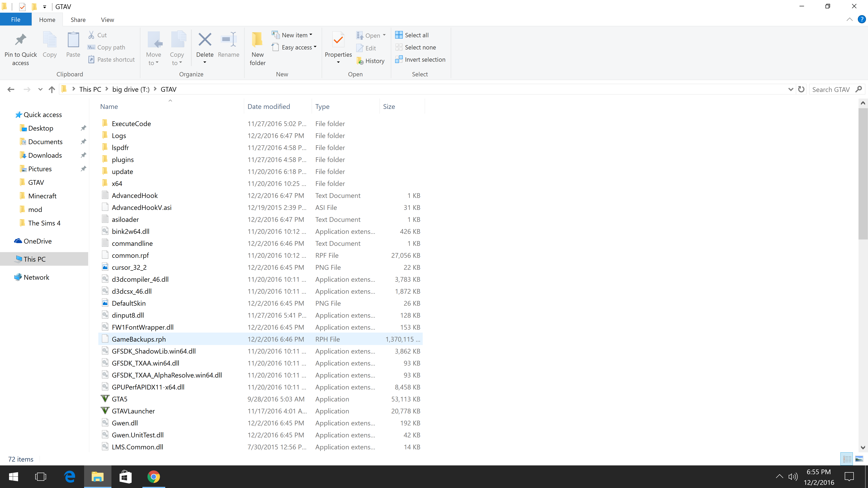Image resolution: width=868 pixels, height=488 pixels.
Task: Open Google Chrome from the taskbar
Action: point(153,476)
